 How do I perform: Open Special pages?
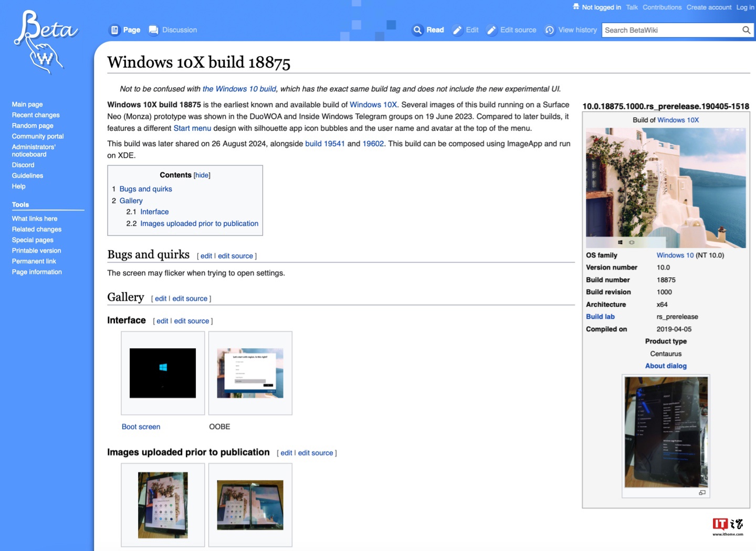[33, 240]
